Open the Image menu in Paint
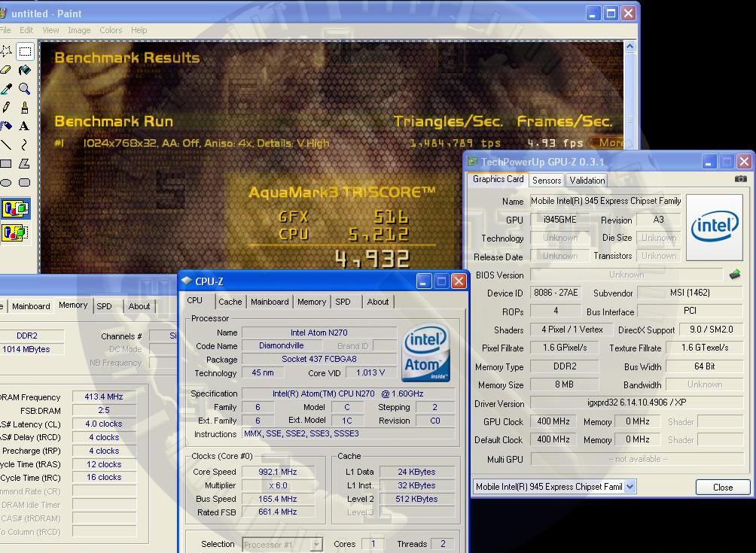The height and width of the screenshot is (553, 756). click(x=79, y=30)
